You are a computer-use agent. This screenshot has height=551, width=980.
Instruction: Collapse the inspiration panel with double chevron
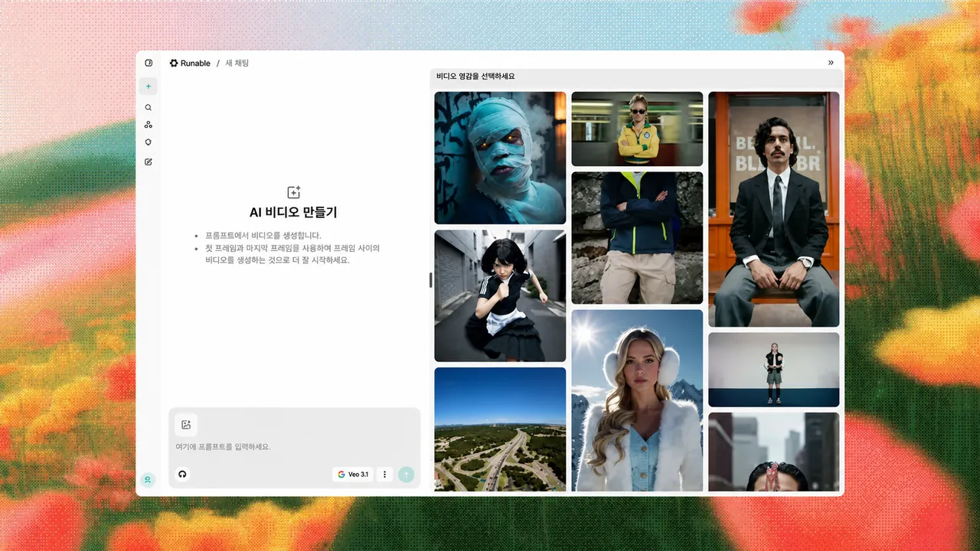[831, 63]
